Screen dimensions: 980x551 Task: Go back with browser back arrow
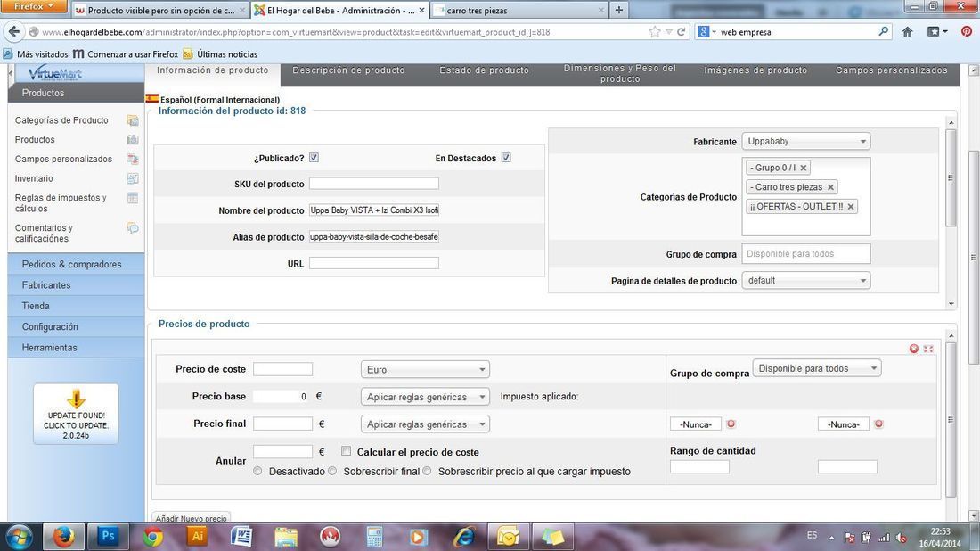coord(14,32)
